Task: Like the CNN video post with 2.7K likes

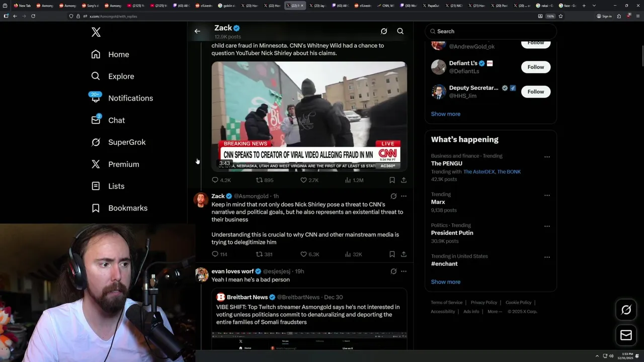Action: pyautogui.click(x=309, y=180)
